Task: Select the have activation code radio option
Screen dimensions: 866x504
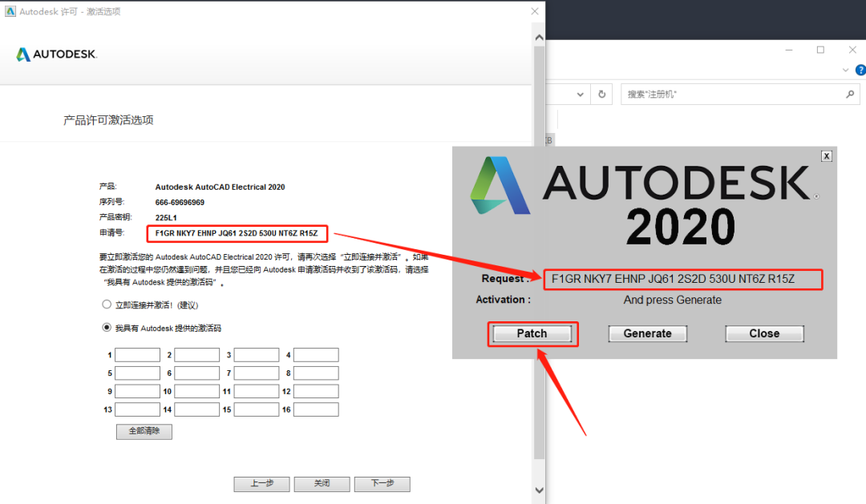Action: click(107, 328)
